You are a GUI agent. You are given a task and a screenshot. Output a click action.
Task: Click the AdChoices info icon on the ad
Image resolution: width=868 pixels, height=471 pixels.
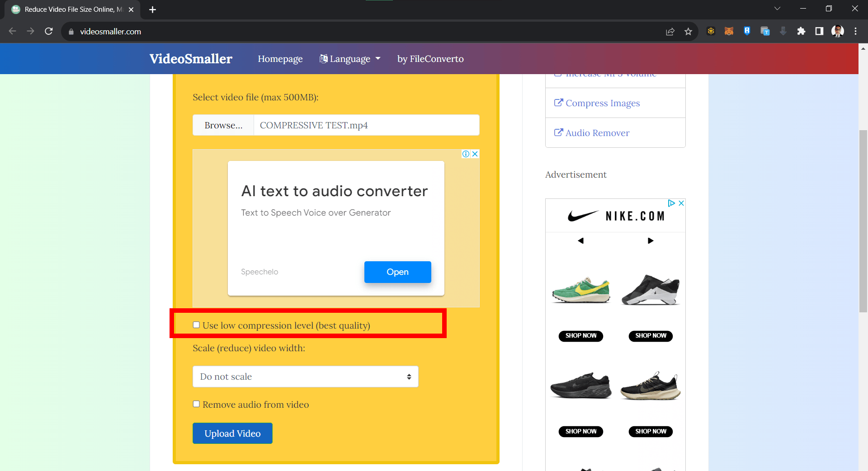466,154
